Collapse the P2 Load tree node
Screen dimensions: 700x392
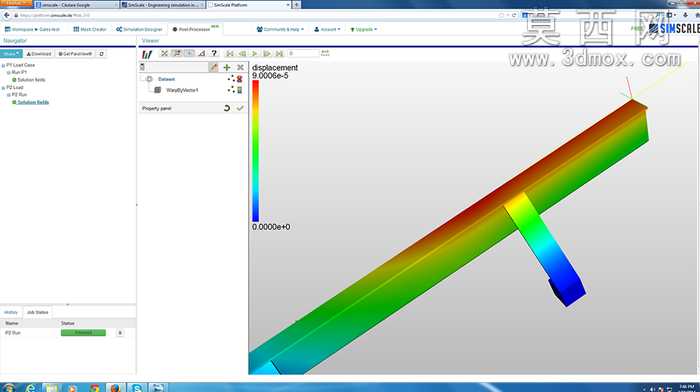coord(3,88)
